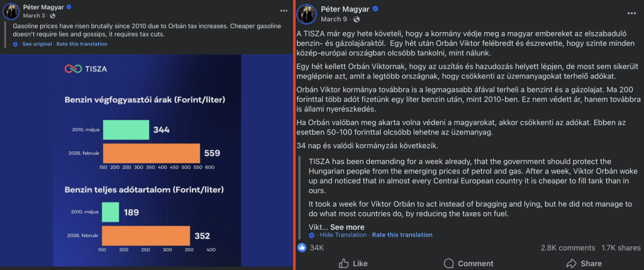The width and height of the screenshot is (644, 270).
Task: Click the March 9 post date link
Action: pos(332,19)
